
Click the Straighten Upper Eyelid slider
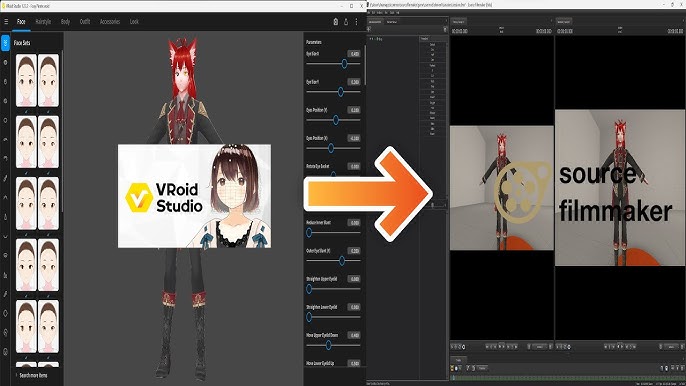(333, 289)
